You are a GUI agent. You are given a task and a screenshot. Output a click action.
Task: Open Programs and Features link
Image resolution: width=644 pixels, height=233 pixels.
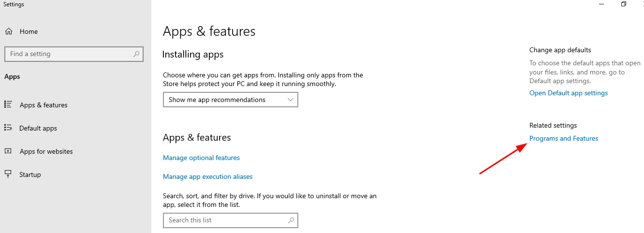click(x=564, y=138)
